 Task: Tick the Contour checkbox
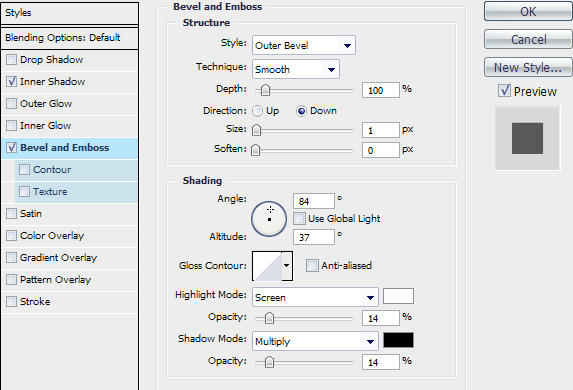coord(24,169)
